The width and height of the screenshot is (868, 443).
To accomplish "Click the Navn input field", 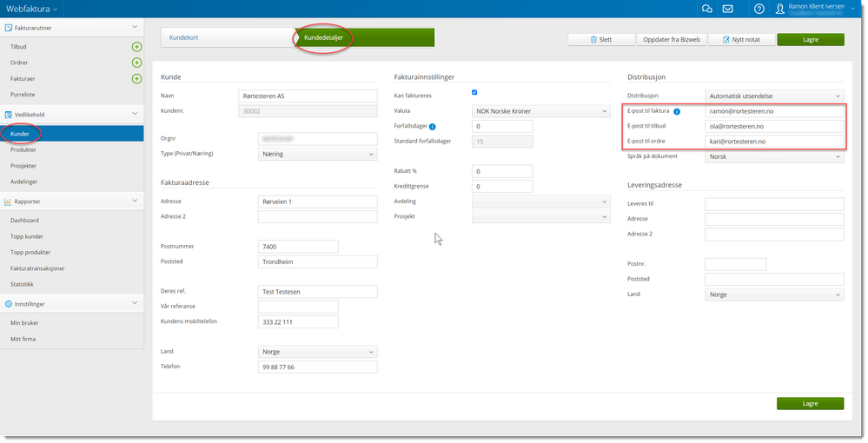I will (308, 96).
